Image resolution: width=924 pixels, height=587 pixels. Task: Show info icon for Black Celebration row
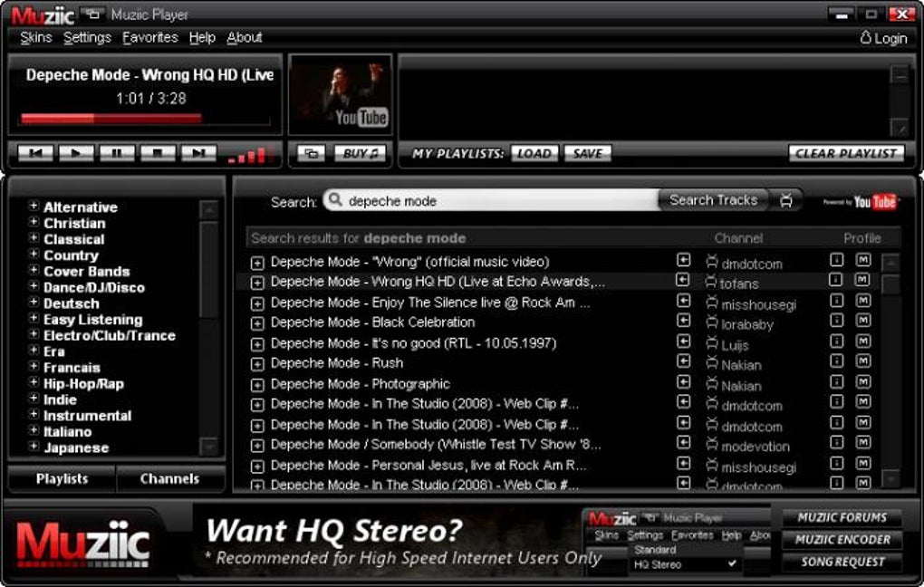click(x=836, y=321)
